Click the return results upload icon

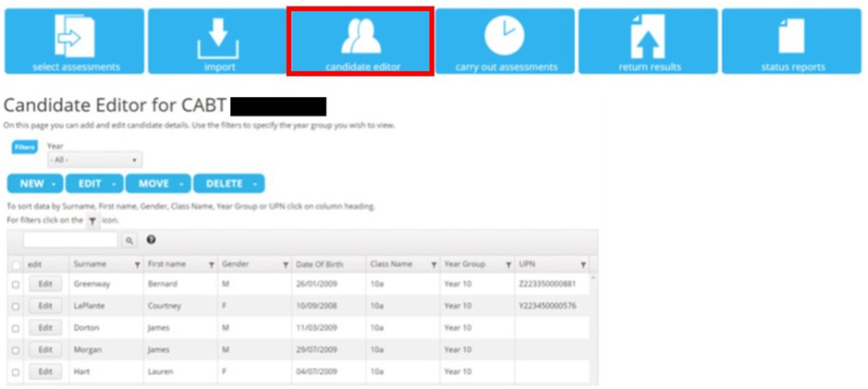[x=649, y=37]
